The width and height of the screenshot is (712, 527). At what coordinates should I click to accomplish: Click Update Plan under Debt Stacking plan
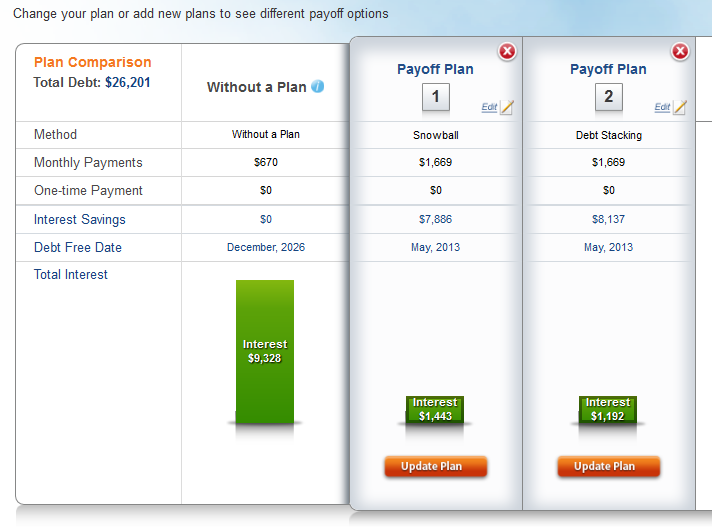point(608,467)
